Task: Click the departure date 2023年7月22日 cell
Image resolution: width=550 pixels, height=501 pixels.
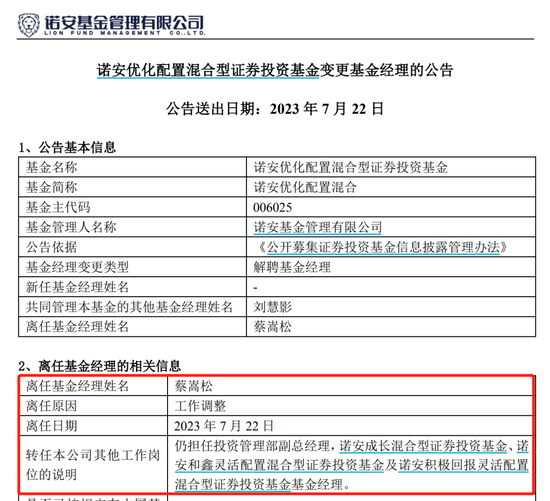Action: [x=350, y=426]
